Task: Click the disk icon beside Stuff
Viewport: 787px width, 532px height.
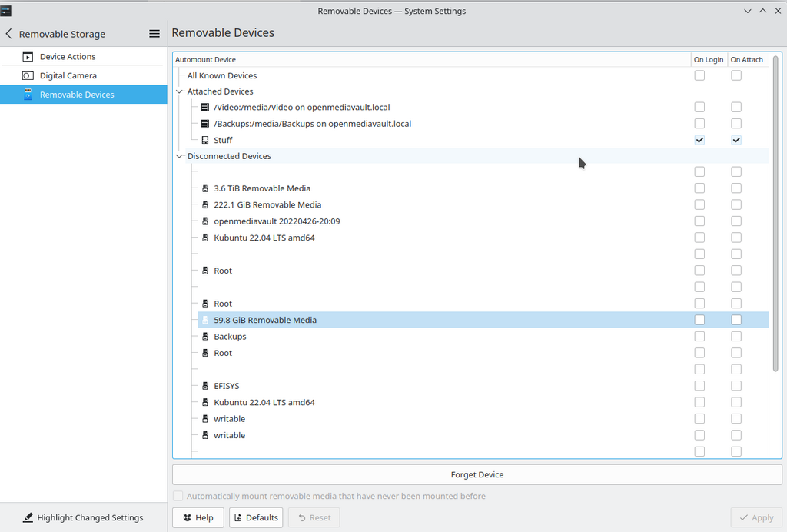Action: tap(205, 140)
